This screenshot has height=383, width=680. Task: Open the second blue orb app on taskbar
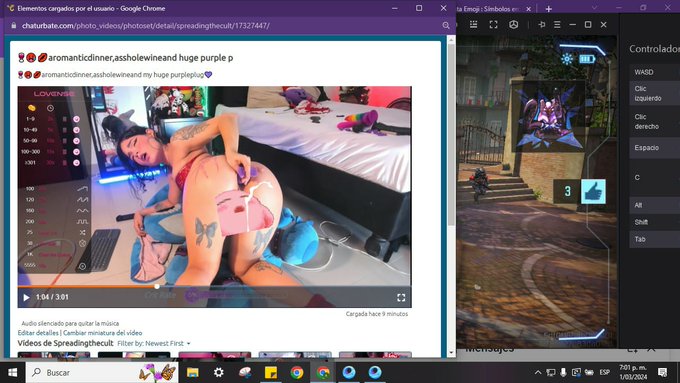click(x=375, y=372)
